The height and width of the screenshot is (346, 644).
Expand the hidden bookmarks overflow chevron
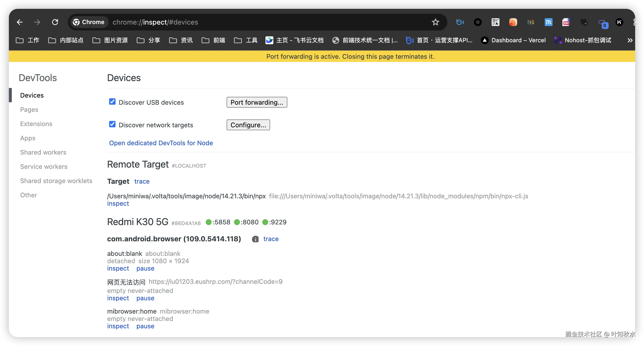click(630, 40)
